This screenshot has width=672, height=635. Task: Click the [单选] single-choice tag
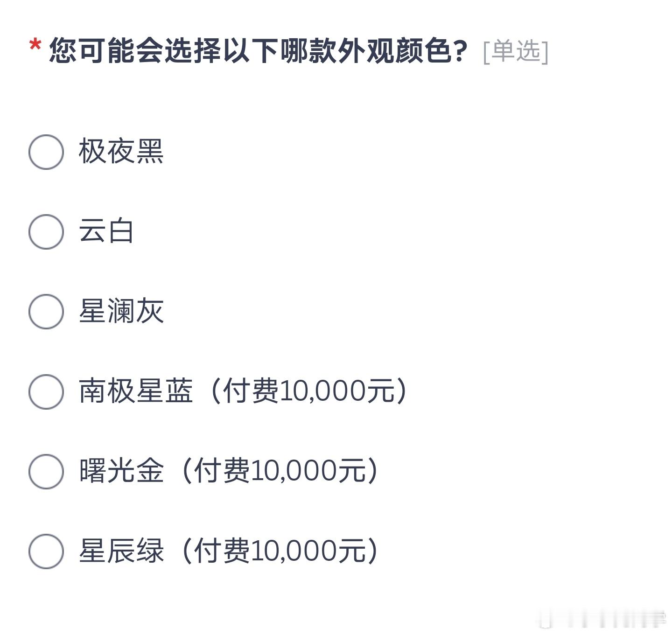[516, 51]
